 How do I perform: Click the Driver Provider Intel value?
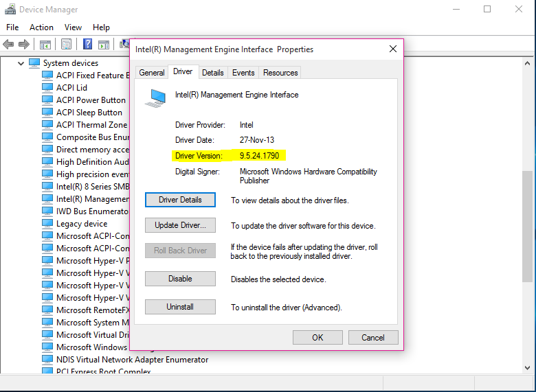coord(247,125)
